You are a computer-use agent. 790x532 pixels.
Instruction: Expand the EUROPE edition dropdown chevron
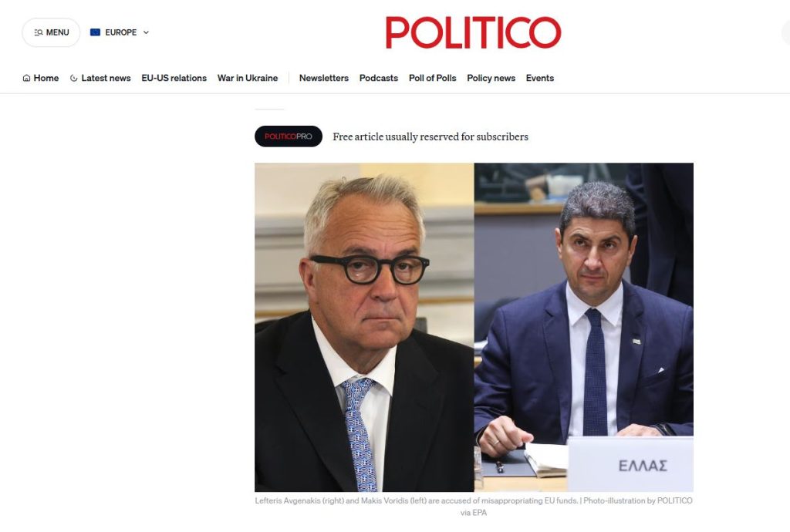[x=146, y=32]
